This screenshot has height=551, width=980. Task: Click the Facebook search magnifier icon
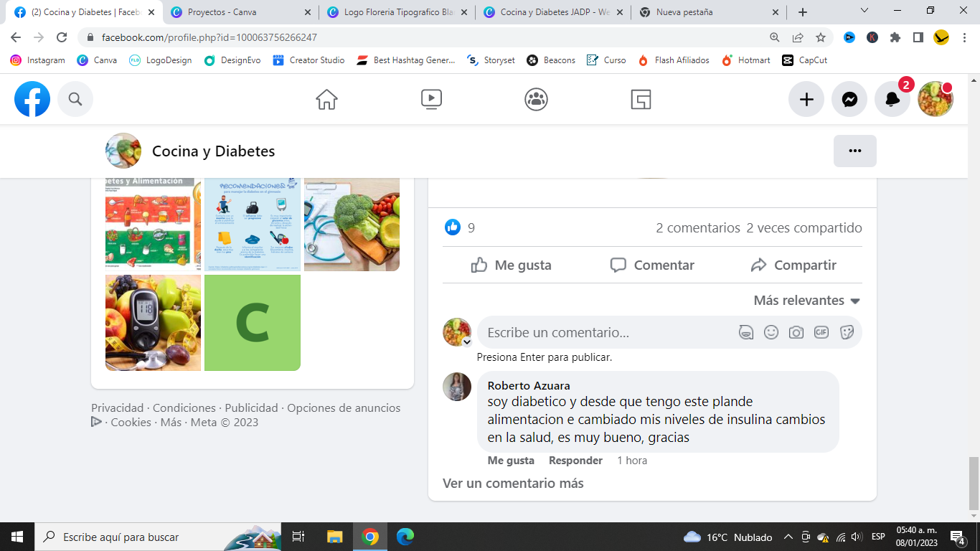75,99
